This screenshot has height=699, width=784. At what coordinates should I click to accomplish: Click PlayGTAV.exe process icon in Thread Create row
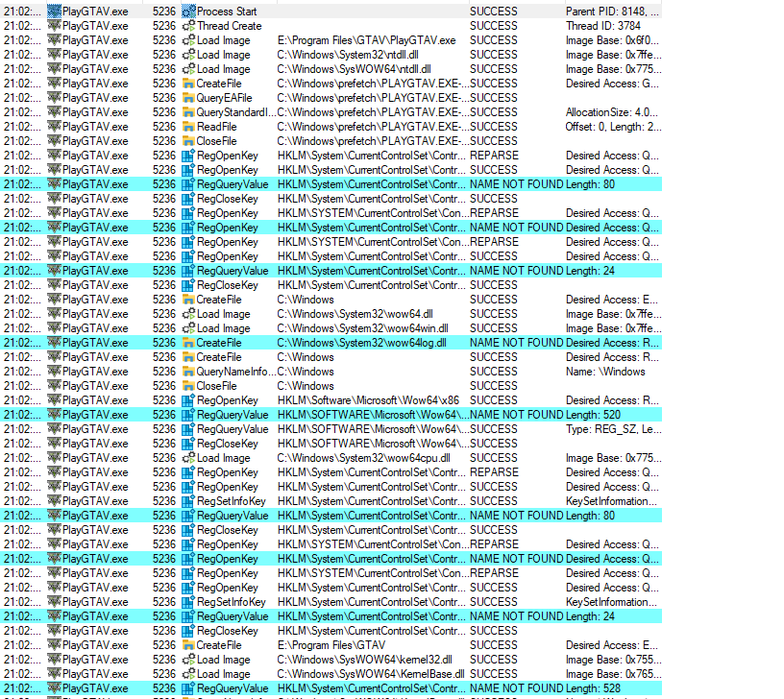click(x=54, y=26)
